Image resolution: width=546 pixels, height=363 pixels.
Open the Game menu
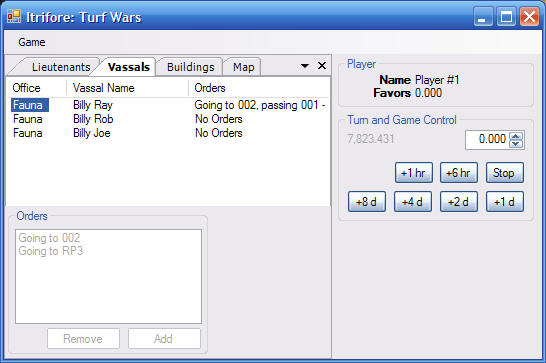coord(32,42)
